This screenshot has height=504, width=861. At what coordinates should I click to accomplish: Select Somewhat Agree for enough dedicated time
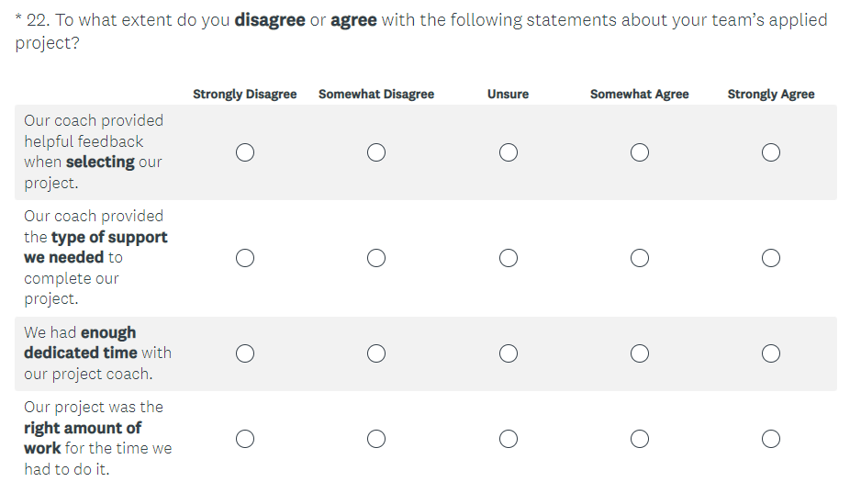click(640, 353)
